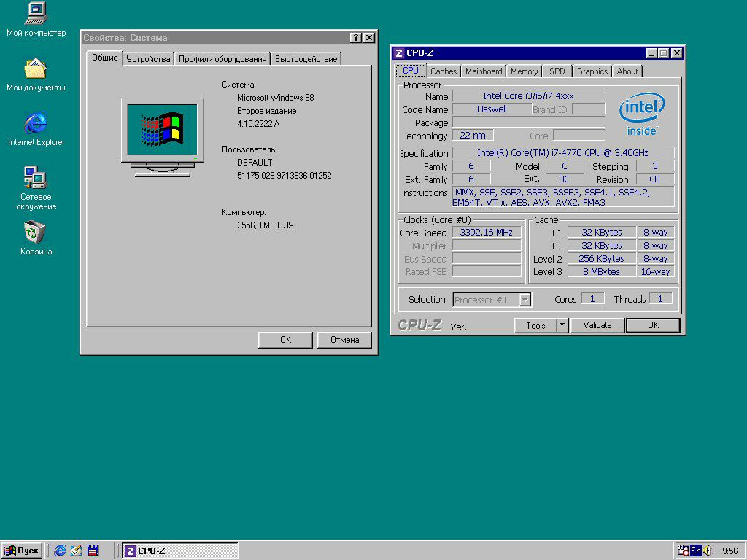This screenshot has height=560, width=747.
Task: Switch to the SPD tab
Action: [x=557, y=71]
